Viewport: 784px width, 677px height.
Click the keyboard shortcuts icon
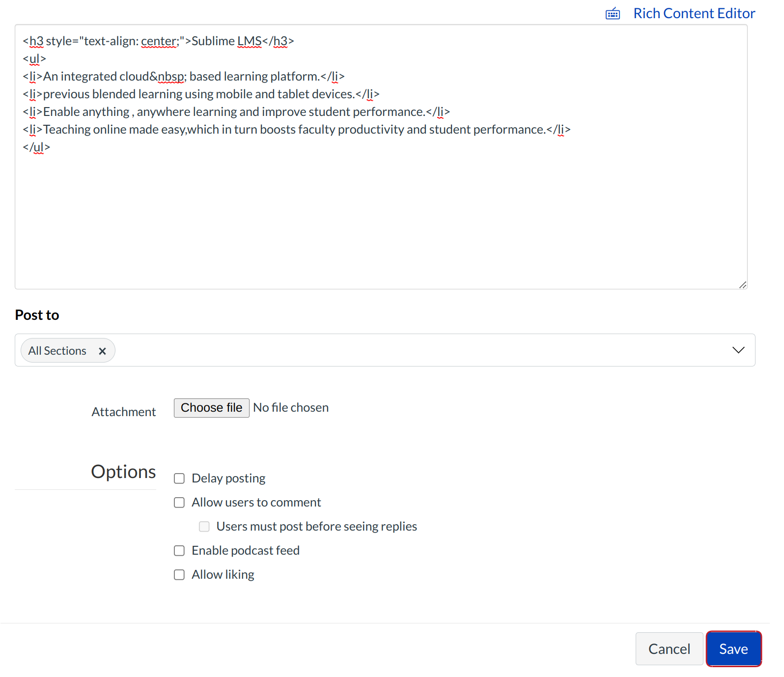[x=612, y=14]
